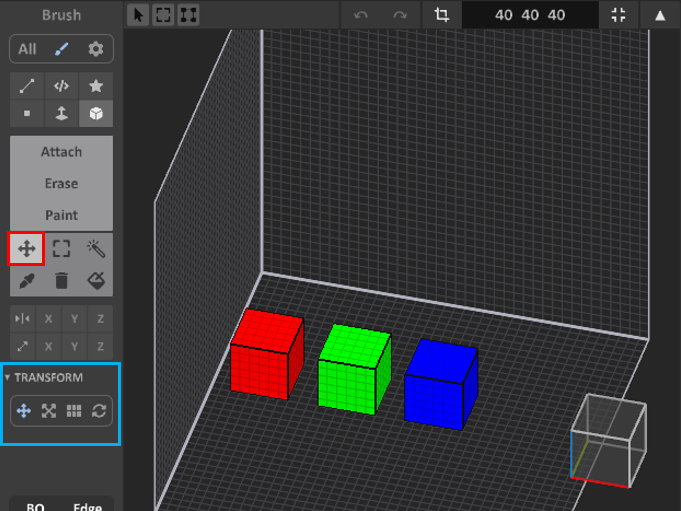The image size is (681, 511).
Task: Choose the marquee selection mode in top toolbar
Action: (x=163, y=15)
